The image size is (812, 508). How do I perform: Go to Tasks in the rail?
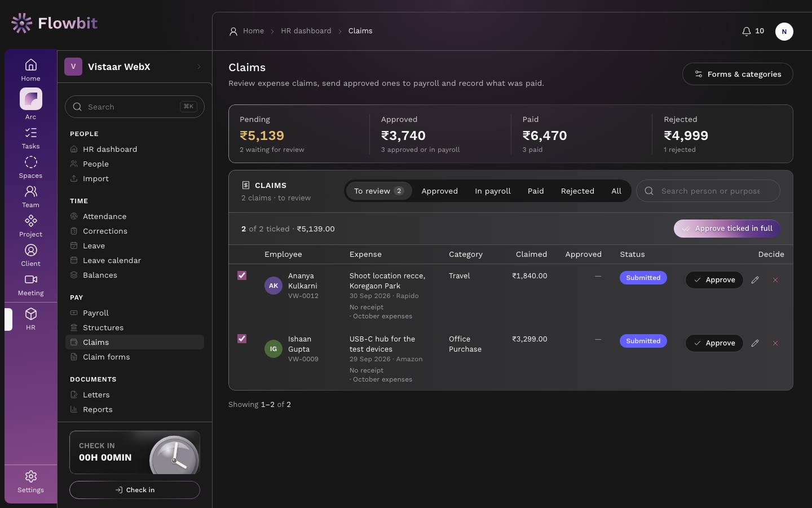[x=30, y=138]
